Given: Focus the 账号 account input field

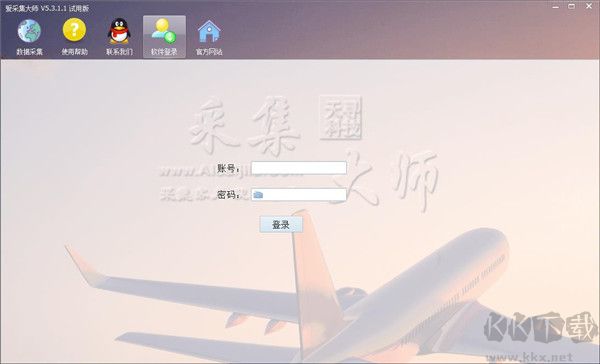Looking at the screenshot, I should 299,168.
